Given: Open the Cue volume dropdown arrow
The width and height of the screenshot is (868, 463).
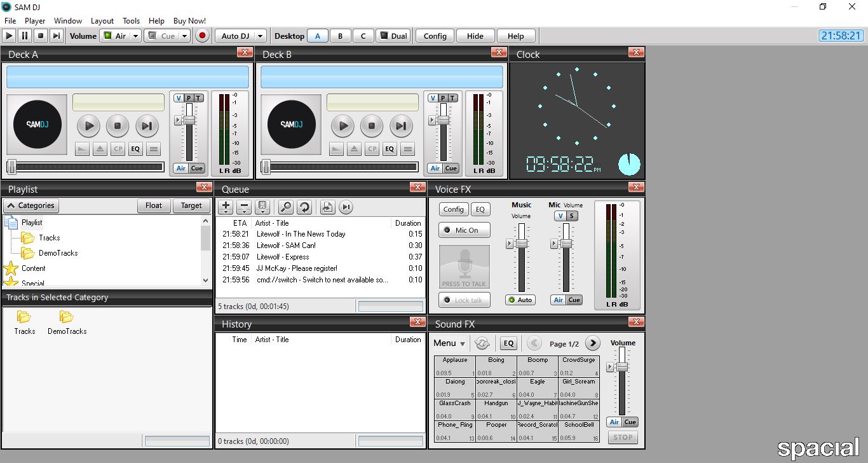Looking at the screenshot, I should coord(184,36).
